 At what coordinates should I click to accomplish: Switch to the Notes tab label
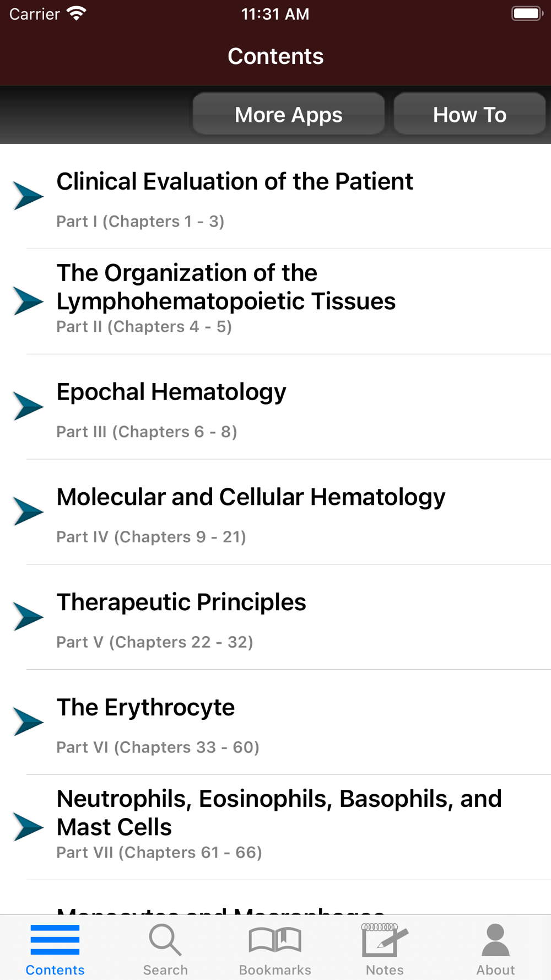point(385,970)
